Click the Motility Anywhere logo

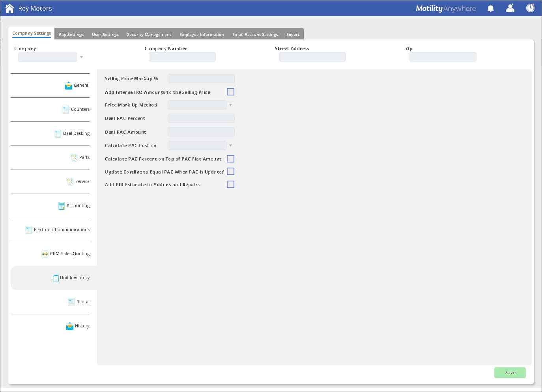tap(446, 8)
